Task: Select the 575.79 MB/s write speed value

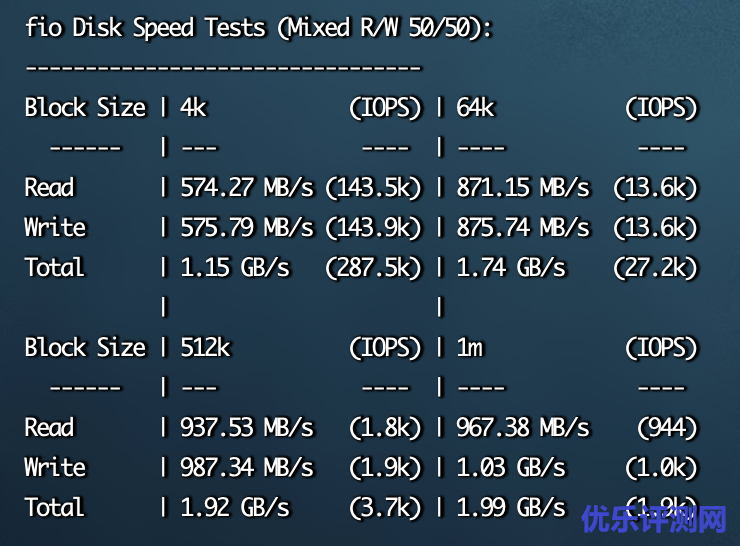Action: (x=246, y=227)
